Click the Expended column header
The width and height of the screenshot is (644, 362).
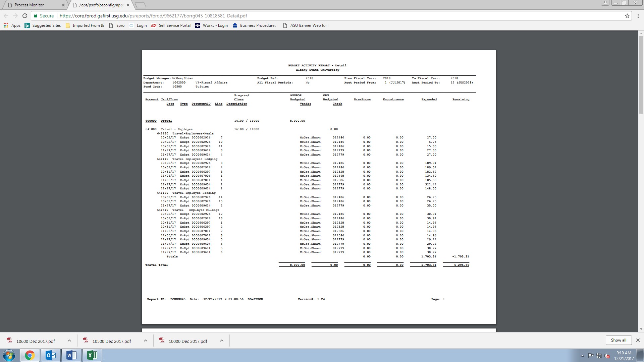coord(429,100)
